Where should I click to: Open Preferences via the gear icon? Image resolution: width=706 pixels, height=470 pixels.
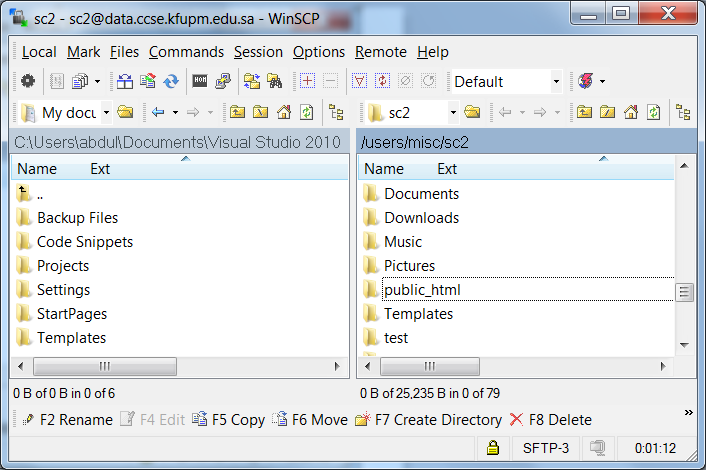pyautogui.click(x=28, y=81)
